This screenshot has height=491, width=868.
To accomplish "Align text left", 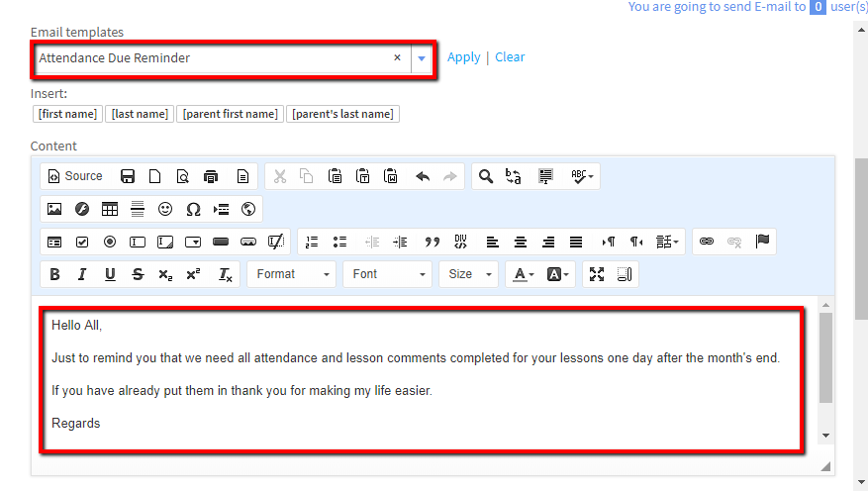I will [492, 242].
